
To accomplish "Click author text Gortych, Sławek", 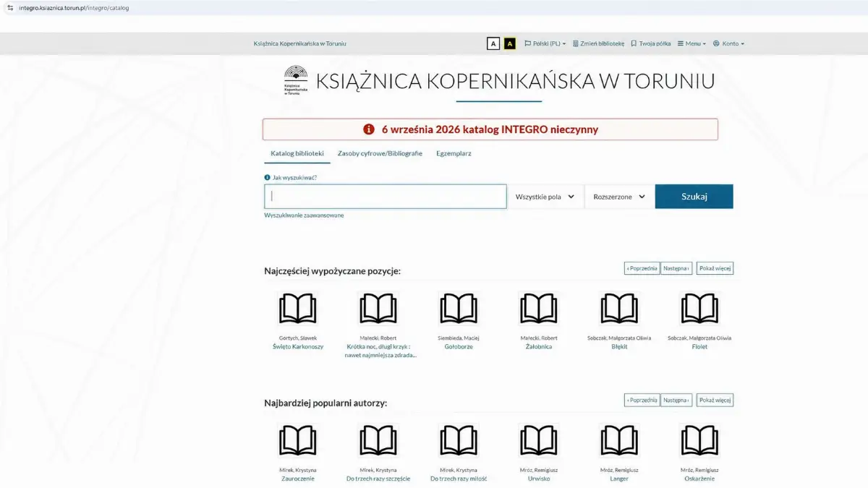I will click(x=298, y=338).
